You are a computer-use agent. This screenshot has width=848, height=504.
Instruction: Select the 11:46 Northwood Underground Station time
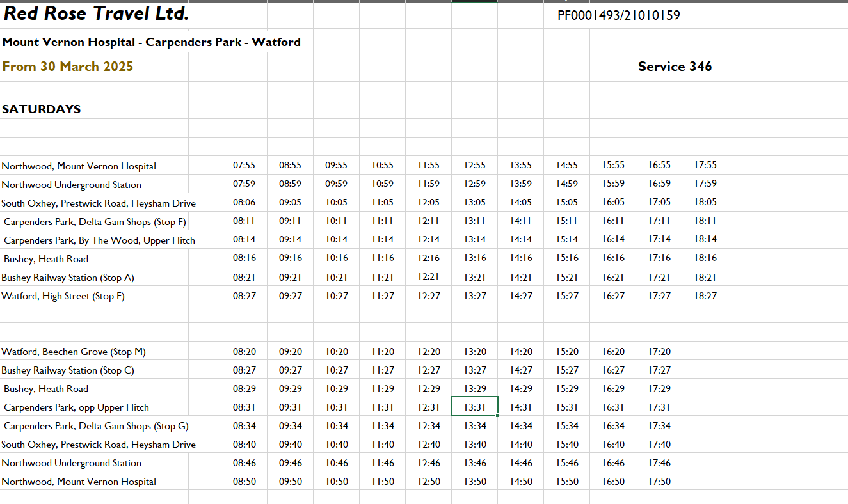point(383,463)
